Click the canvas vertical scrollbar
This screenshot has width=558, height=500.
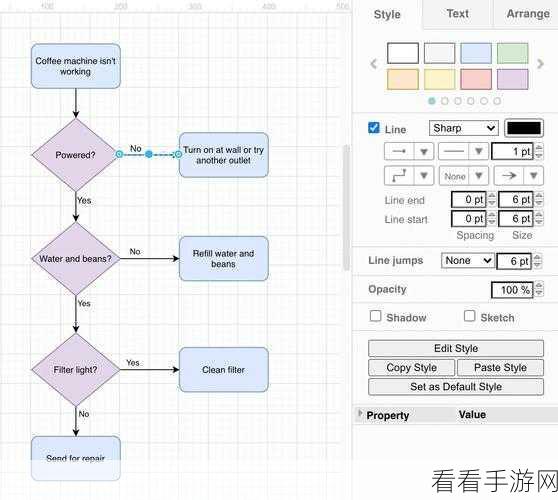[x=346, y=207]
